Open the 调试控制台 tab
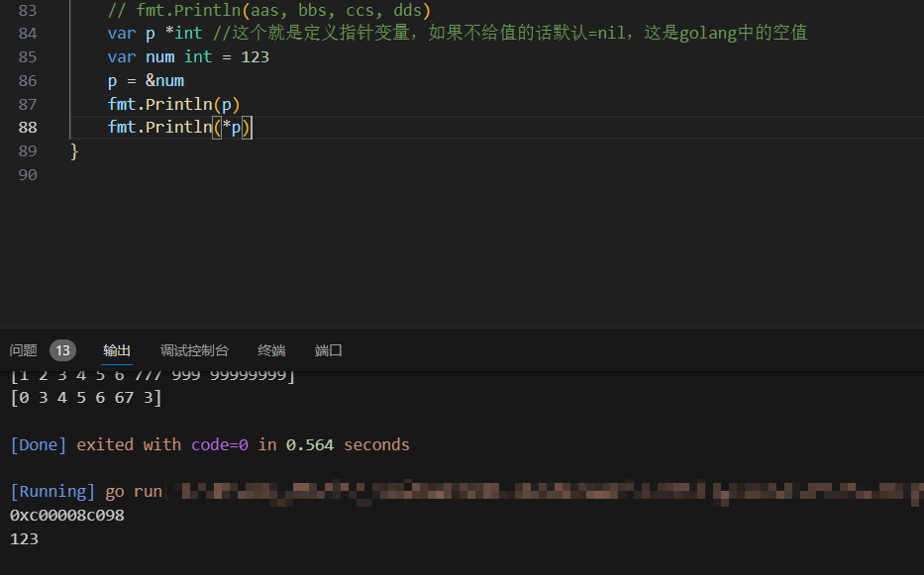This screenshot has width=924, height=575. (194, 350)
